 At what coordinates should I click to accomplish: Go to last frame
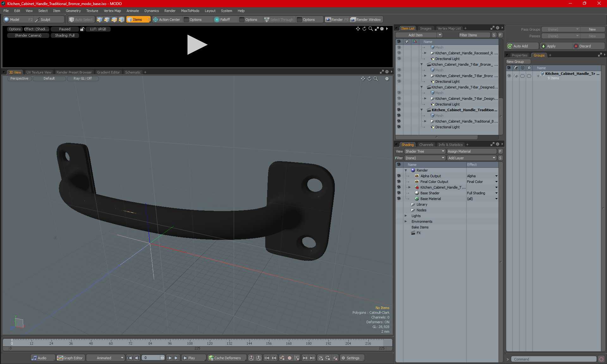click(177, 358)
